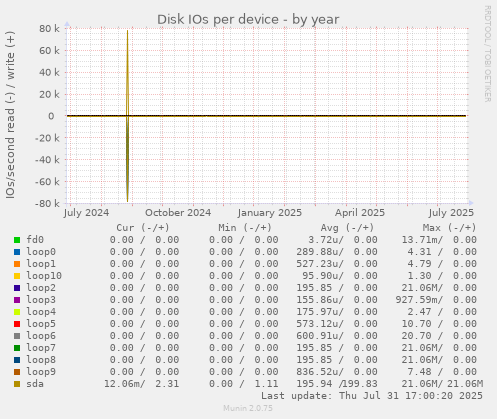Image resolution: width=497 pixels, height=419 pixels.
Task: Click the sda average value '195.94 /199.83'
Action: [337, 384]
